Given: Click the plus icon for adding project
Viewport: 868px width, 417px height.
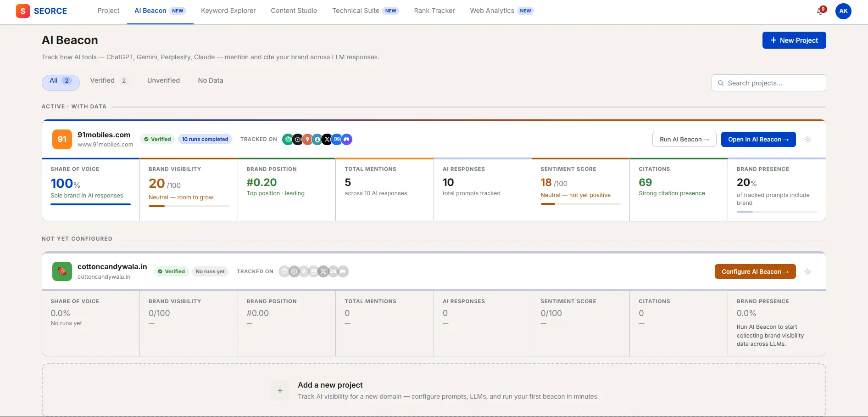Looking at the screenshot, I should click(x=280, y=391).
